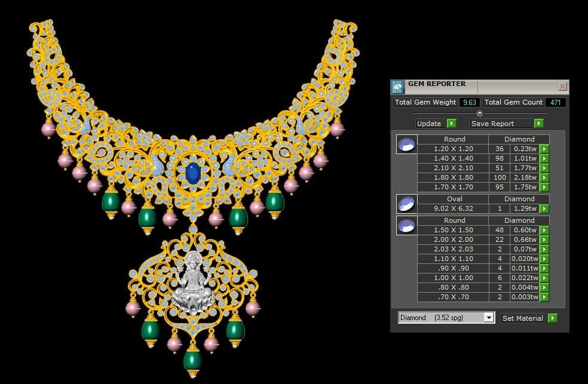The height and width of the screenshot is (384, 588).
Task: Click green arrow next to Set Material
Action: (552, 318)
